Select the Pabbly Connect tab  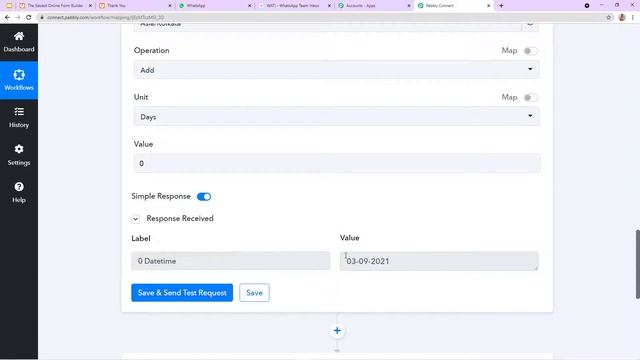[454, 6]
